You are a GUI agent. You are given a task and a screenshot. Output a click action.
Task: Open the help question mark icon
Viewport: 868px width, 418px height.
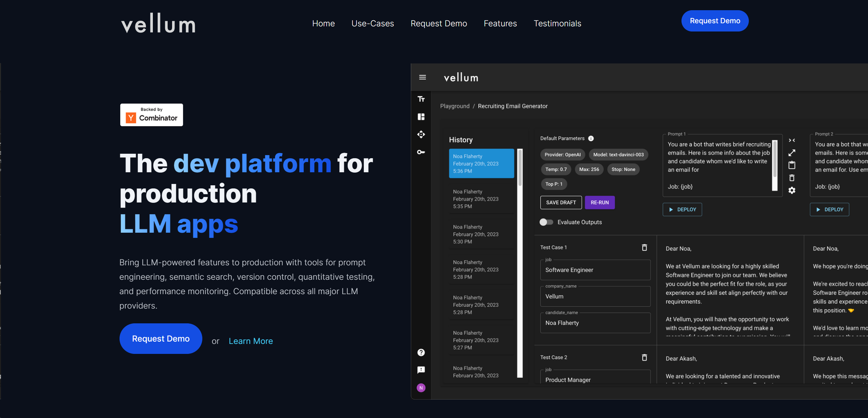click(421, 352)
